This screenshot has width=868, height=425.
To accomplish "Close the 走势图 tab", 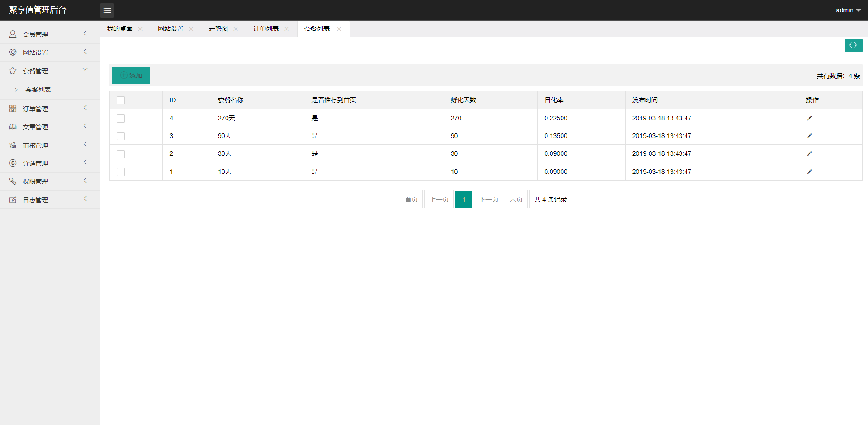I will tap(236, 29).
